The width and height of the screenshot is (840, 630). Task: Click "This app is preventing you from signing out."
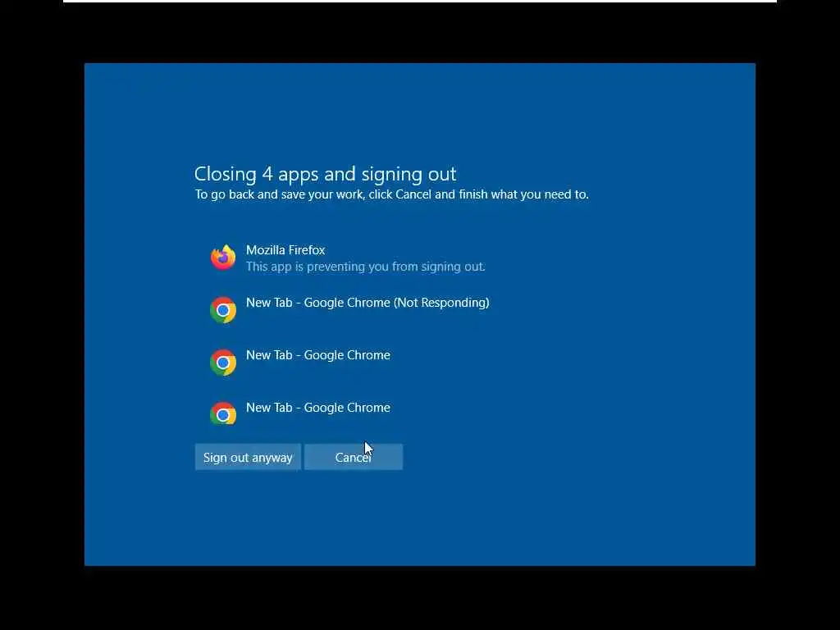[x=365, y=267]
